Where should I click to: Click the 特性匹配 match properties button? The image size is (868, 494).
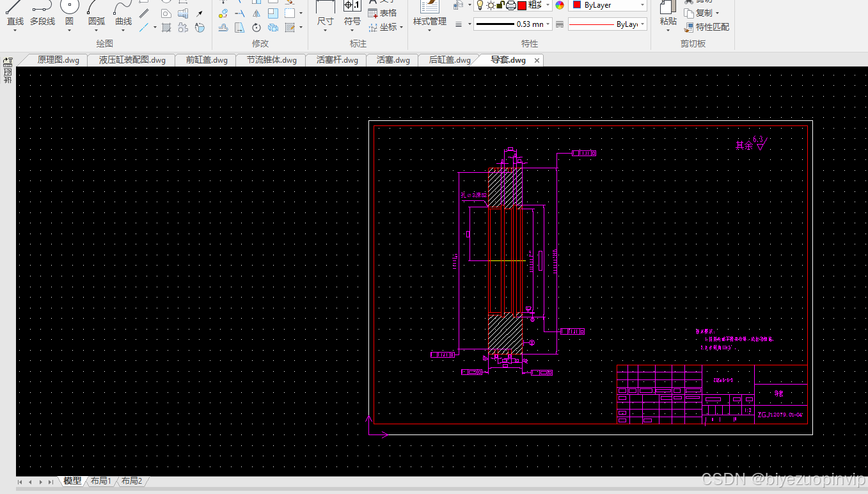pyautogui.click(x=706, y=28)
